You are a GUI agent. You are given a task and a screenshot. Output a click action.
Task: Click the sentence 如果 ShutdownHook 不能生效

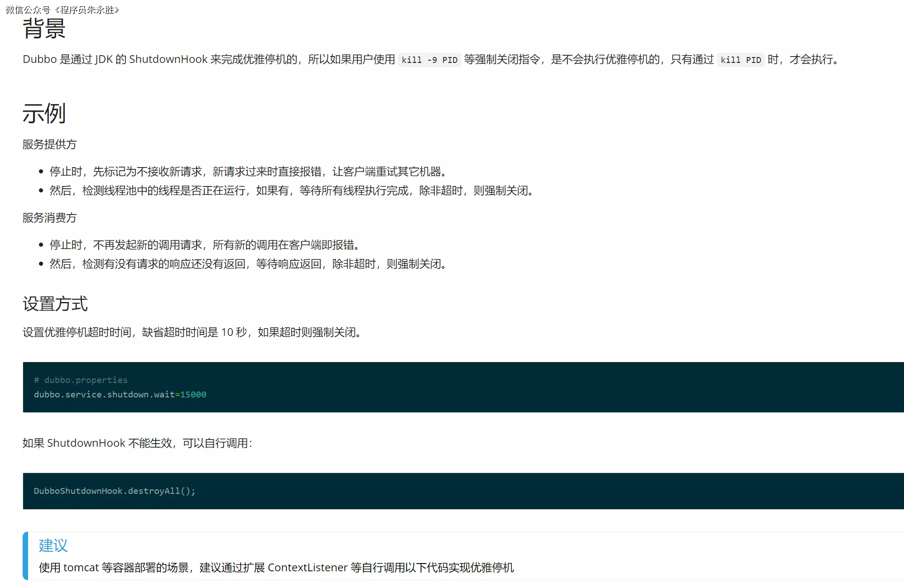click(x=137, y=443)
